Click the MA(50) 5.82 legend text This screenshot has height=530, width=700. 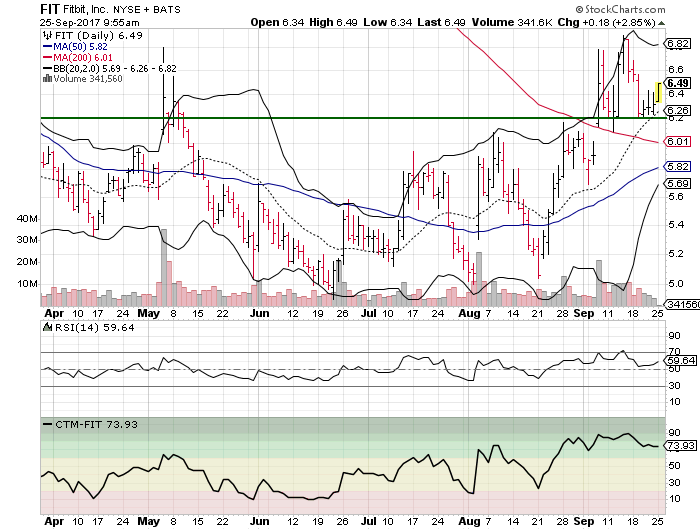pyautogui.click(x=80, y=46)
